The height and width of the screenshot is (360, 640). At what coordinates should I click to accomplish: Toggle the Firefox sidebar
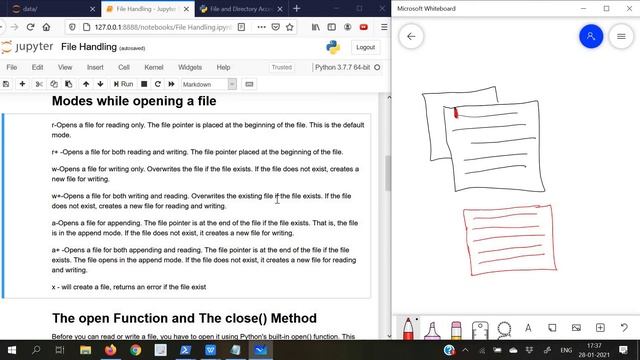pyautogui.click(x=331, y=27)
